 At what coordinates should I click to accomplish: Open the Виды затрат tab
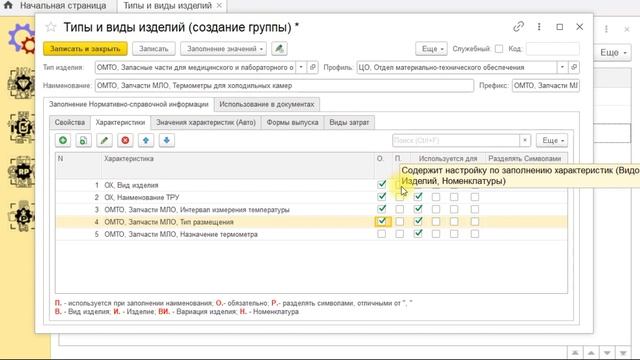coord(349,122)
